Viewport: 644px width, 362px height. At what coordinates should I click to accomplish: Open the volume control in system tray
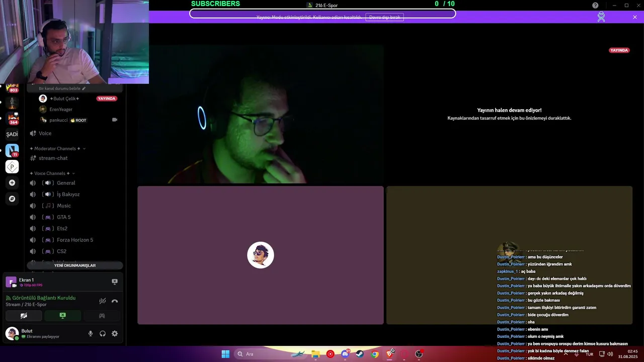click(x=610, y=354)
